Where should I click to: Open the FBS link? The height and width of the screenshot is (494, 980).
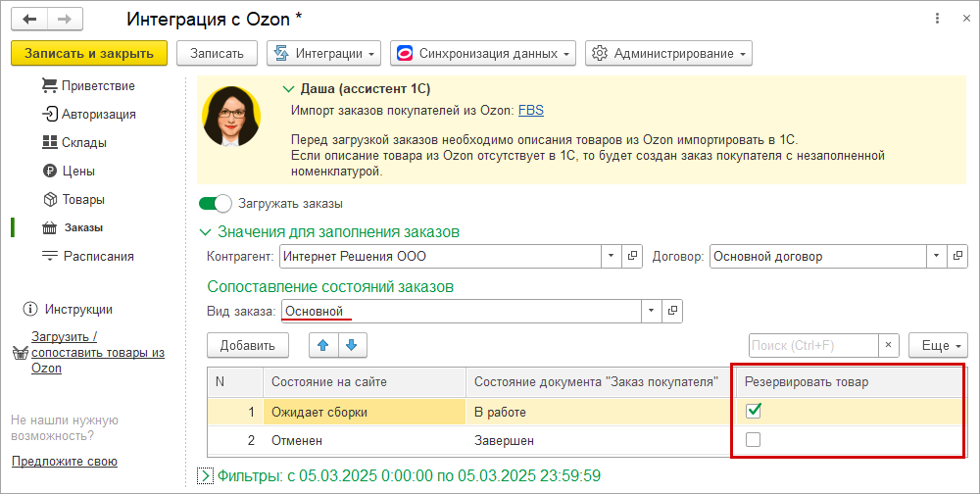tap(530, 111)
